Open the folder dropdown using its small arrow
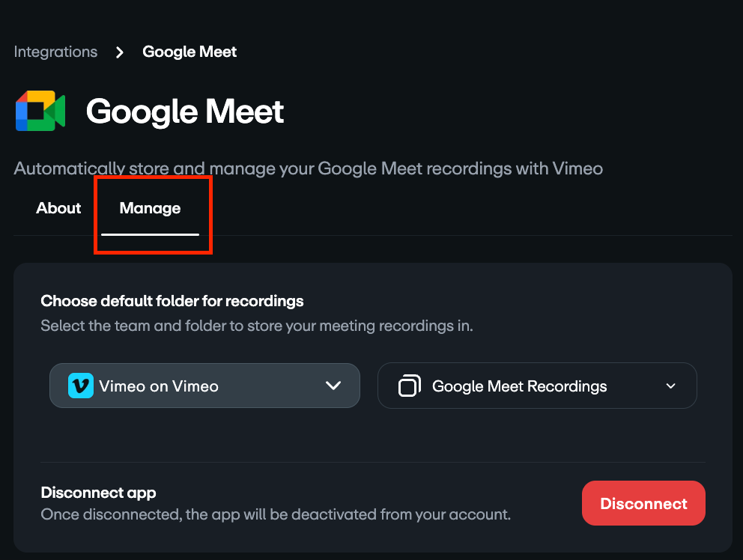This screenshot has width=743, height=560. [670, 386]
